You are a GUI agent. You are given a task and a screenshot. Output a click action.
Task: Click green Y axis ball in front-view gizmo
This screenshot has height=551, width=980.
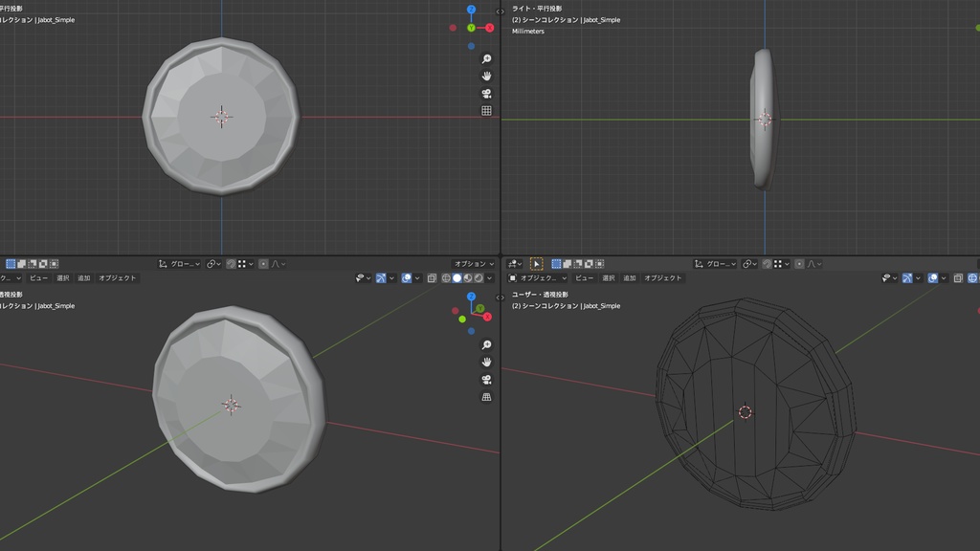(471, 28)
